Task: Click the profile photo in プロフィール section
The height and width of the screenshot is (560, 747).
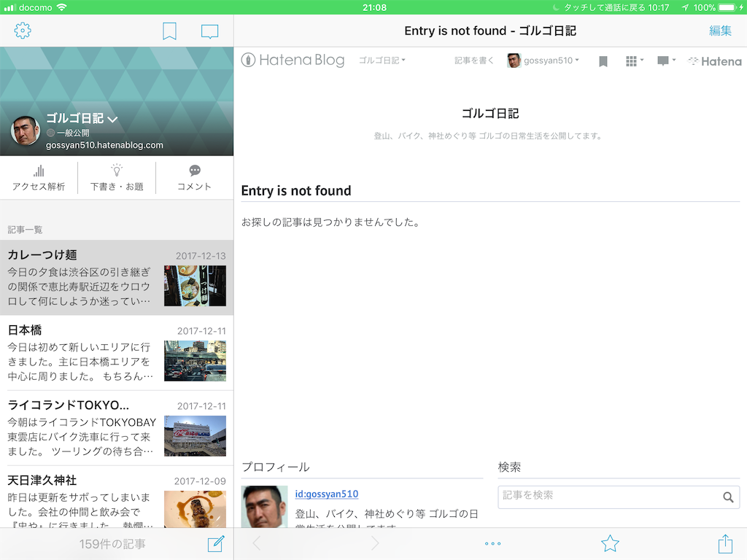Action: click(x=264, y=506)
